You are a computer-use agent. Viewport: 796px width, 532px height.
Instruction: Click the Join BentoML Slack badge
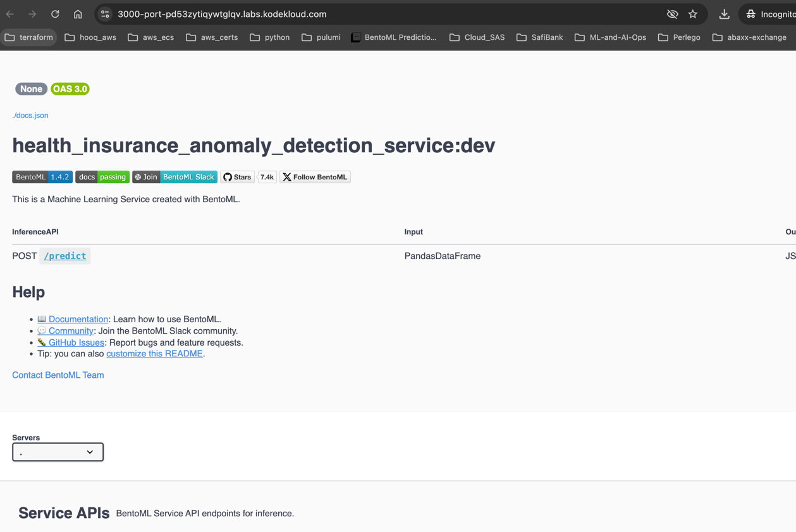(175, 177)
